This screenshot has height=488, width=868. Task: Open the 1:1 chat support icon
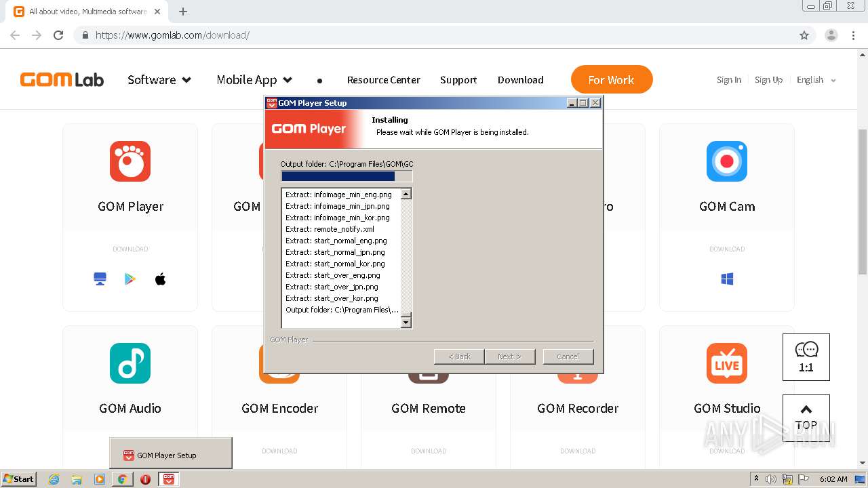pos(806,357)
